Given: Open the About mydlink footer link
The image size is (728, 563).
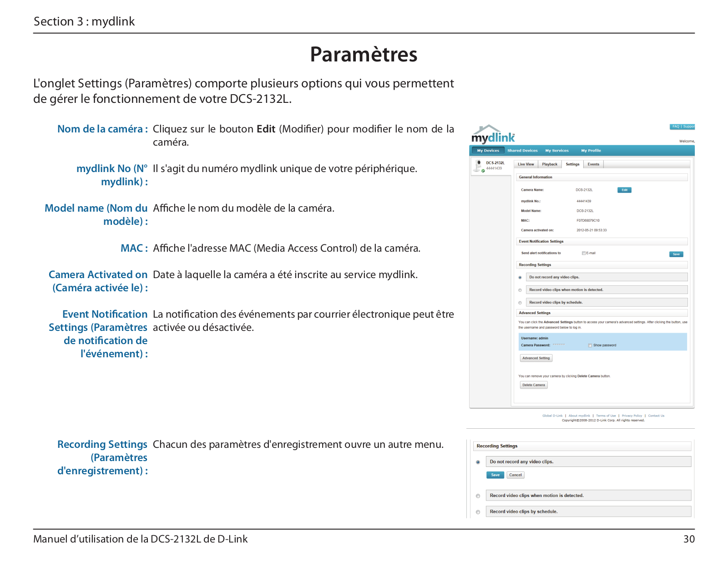Looking at the screenshot, I should click(579, 416).
